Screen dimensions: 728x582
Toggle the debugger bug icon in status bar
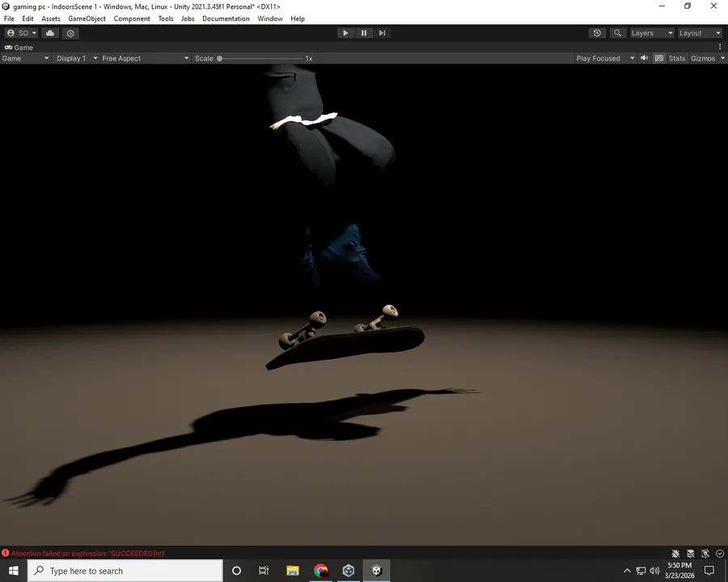pos(675,553)
